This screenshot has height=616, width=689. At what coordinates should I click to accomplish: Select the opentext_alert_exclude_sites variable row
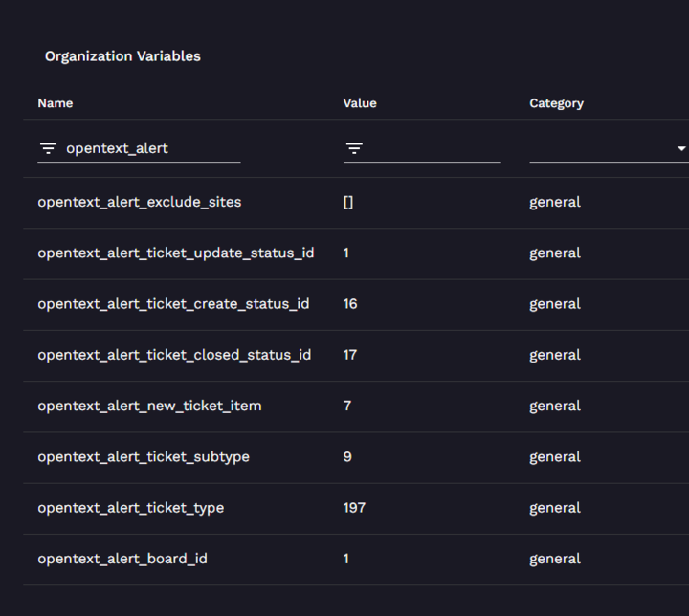pyautogui.click(x=140, y=203)
